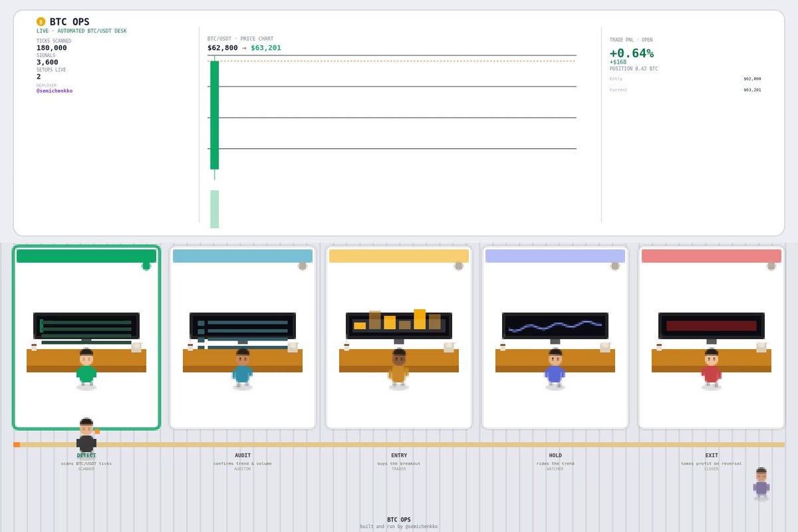This screenshot has width=798, height=532.
Task: Click the orange progress marker on pipeline track
Action: click(x=17, y=445)
